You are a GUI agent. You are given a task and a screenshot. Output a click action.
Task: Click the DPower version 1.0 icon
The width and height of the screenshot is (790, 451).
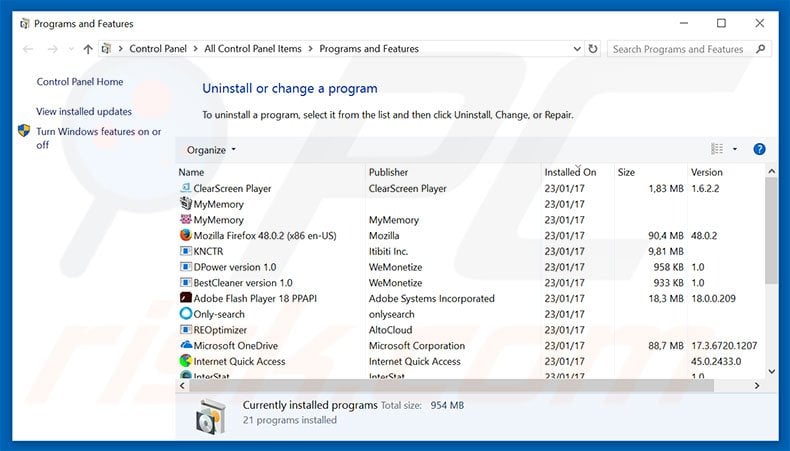185,267
